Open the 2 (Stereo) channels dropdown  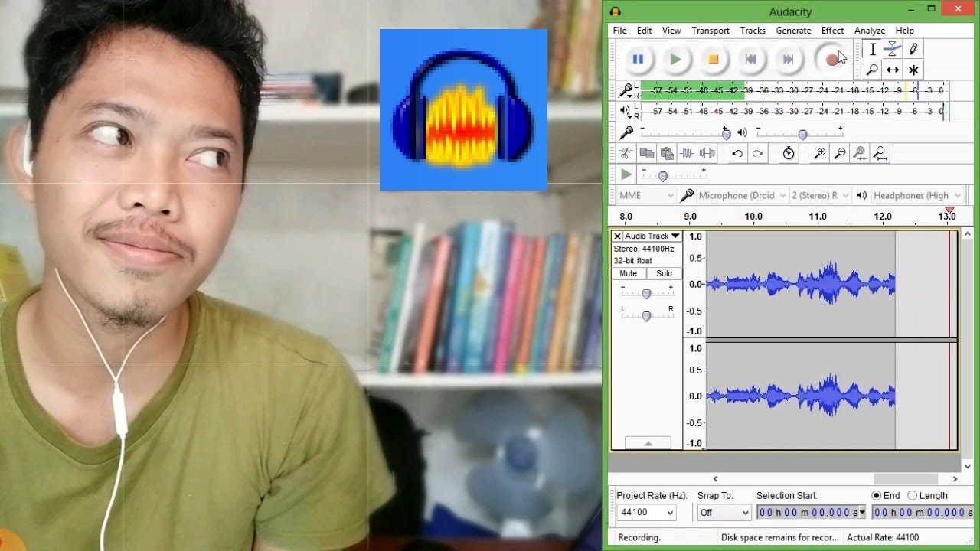point(820,195)
